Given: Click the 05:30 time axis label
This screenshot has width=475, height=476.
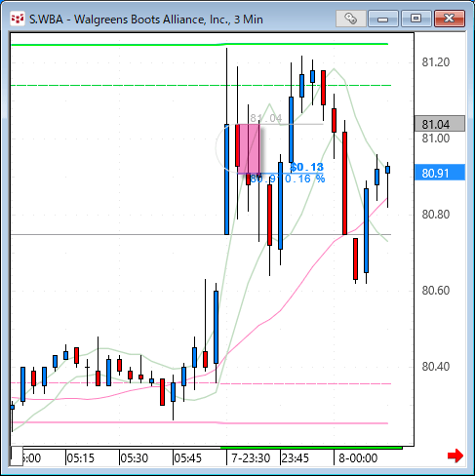Looking at the screenshot, I should [x=134, y=458].
